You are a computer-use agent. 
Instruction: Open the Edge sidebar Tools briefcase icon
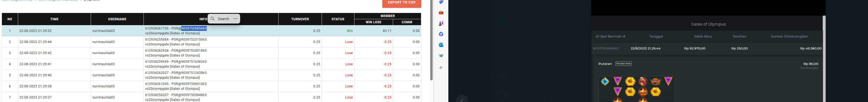click(441, 12)
